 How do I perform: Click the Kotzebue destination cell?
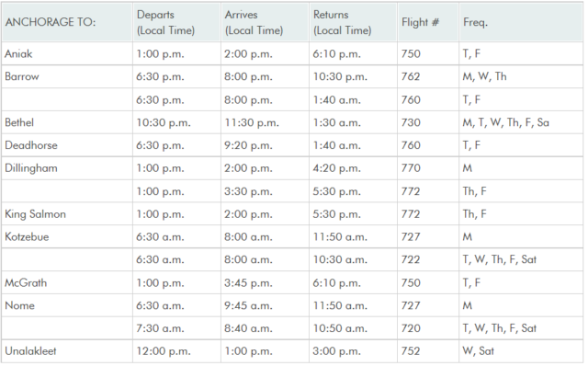pos(67,237)
